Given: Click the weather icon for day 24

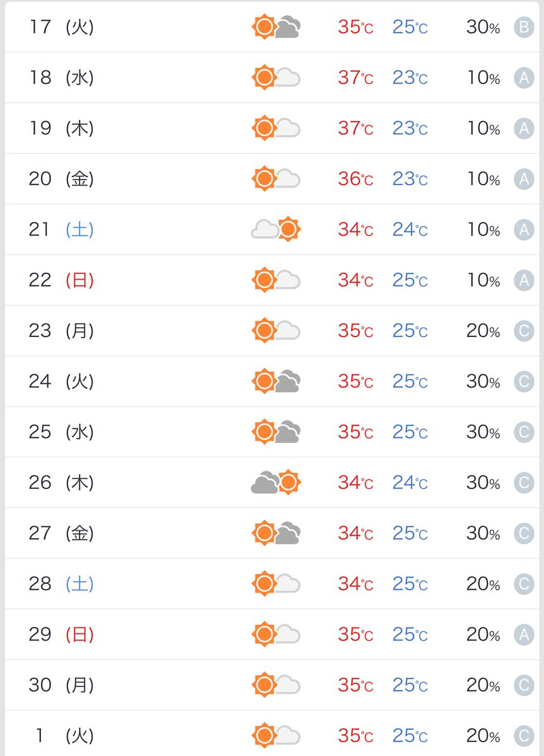Looking at the screenshot, I should point(275,381).
